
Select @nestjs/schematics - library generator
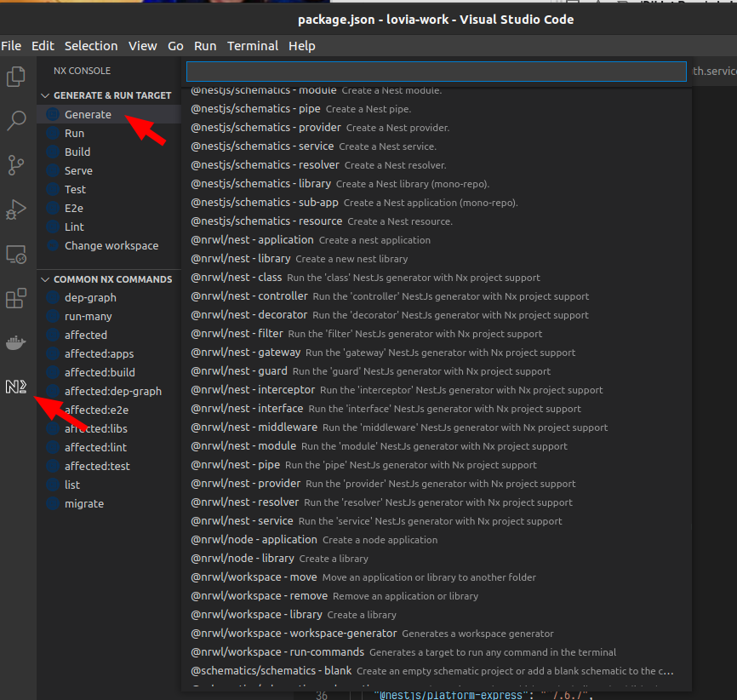(437, 183)
